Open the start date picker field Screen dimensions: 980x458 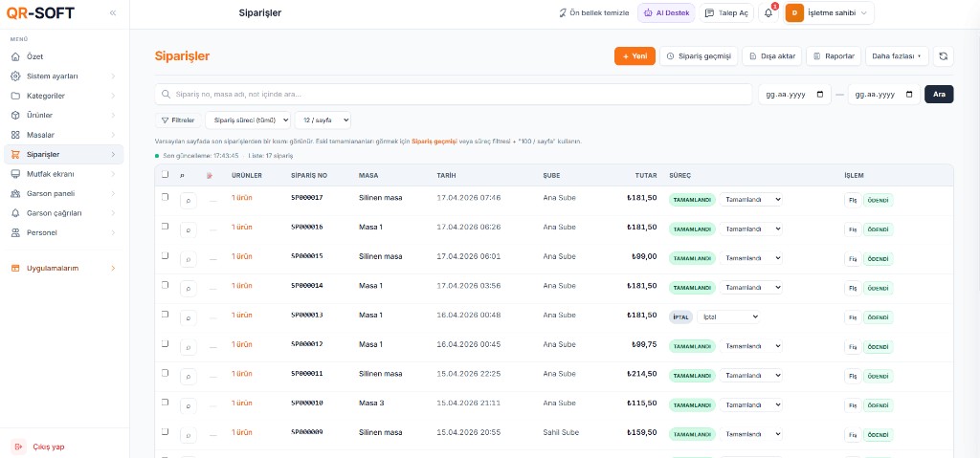tap(793, 95)
